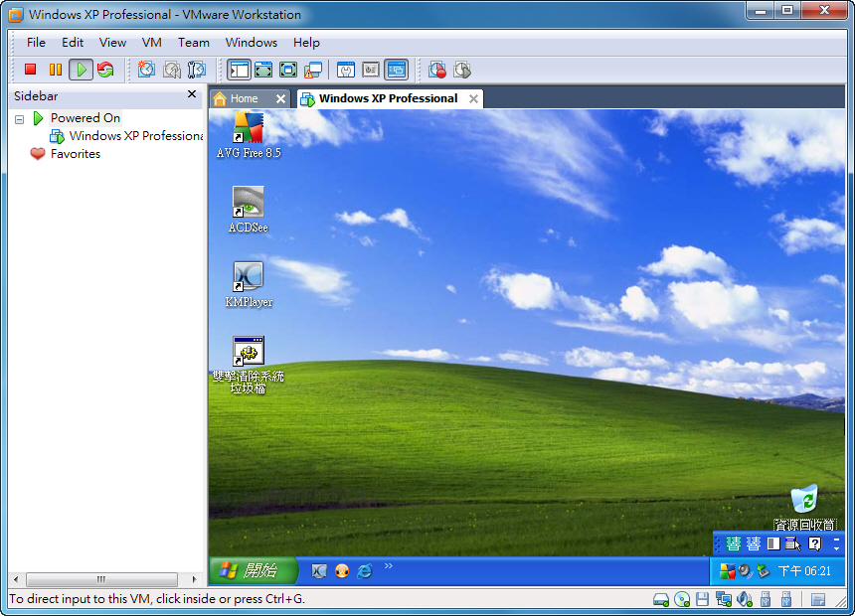The width and height of the screenshot is (855, 616).
Task: Select the AVG Free 8.5 desktop icon
Action: click(x=249, y=136)
